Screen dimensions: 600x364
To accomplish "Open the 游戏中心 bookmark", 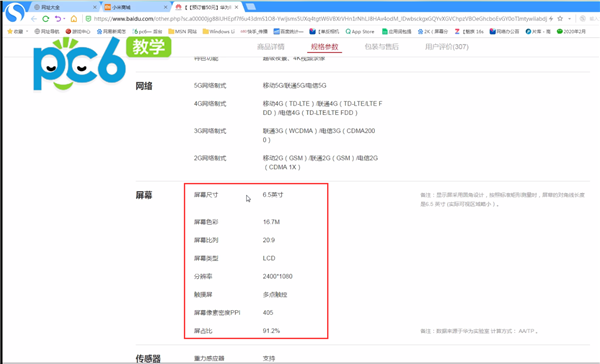I will pyautogui.click(x=78, y=31).
